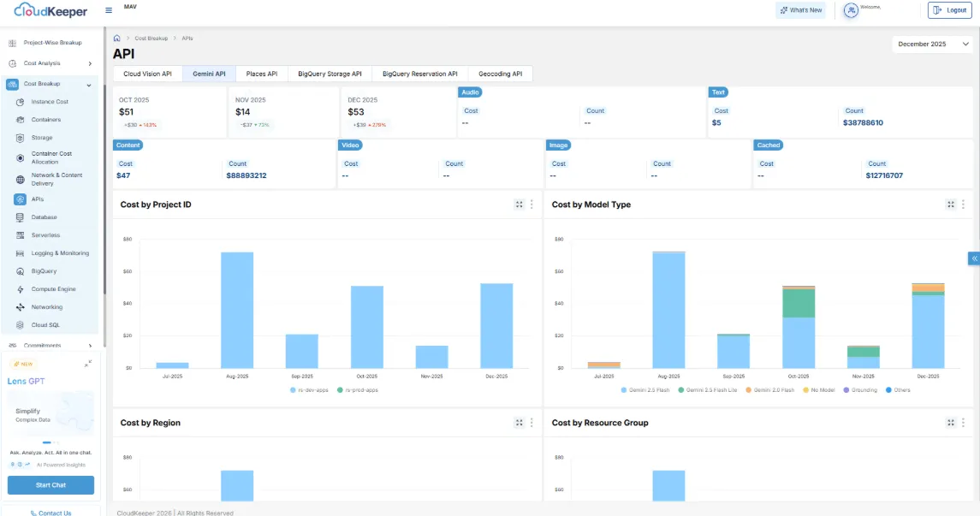Image resolution: width=980 pixels, height=516 pixels.
Task: Click the Container Cost Allocation icon
Action: [20, 158]
